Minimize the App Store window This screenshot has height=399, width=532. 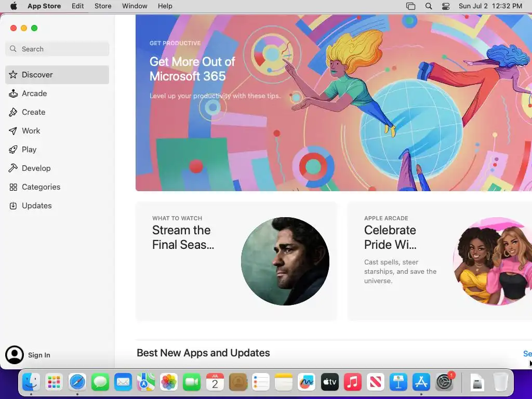24,28
